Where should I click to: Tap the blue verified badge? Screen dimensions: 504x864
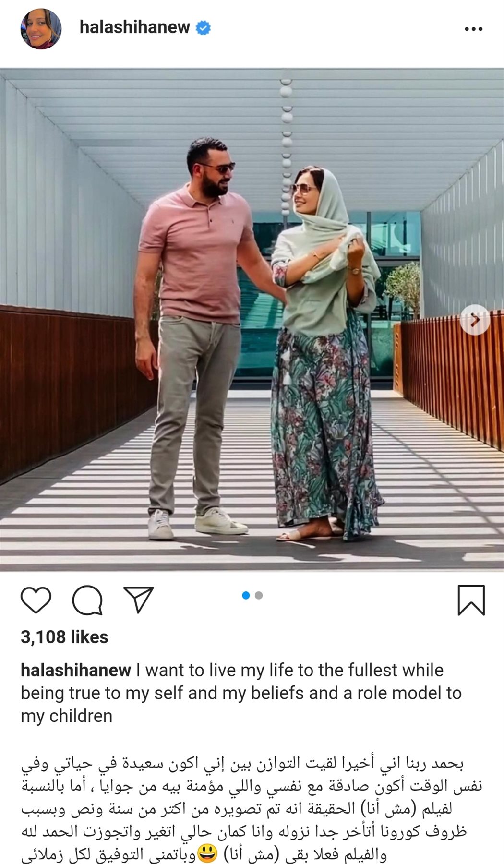pos(203,28)
